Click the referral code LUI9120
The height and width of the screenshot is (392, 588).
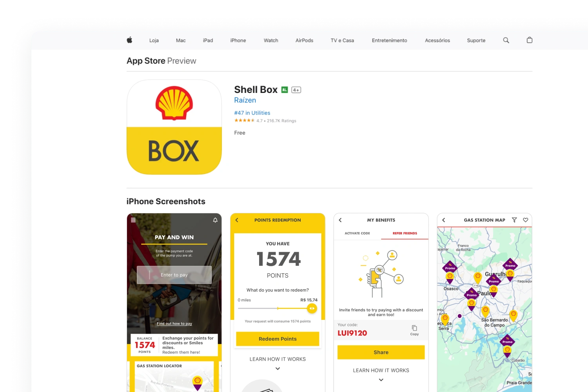pos(352,333)
